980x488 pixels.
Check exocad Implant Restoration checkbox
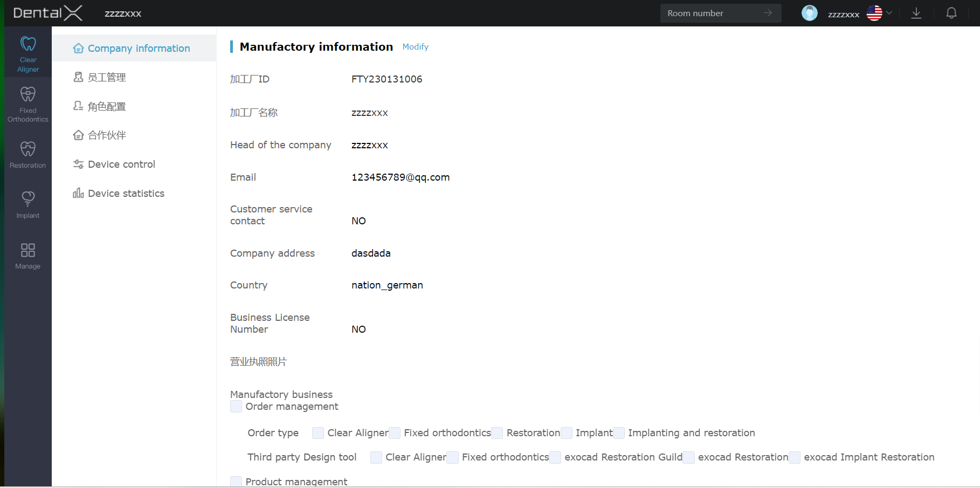(x=795, y=457)
